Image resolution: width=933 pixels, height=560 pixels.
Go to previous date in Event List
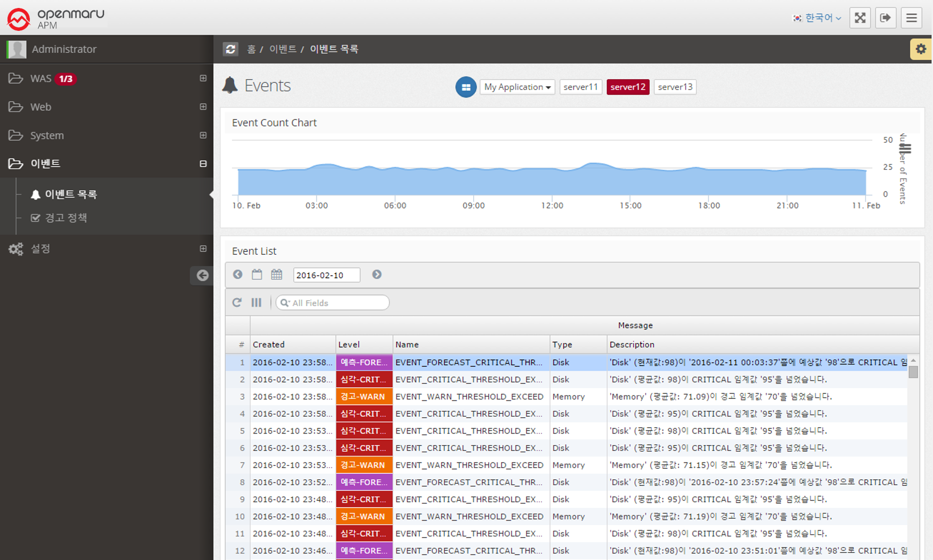tap(238, 275)
